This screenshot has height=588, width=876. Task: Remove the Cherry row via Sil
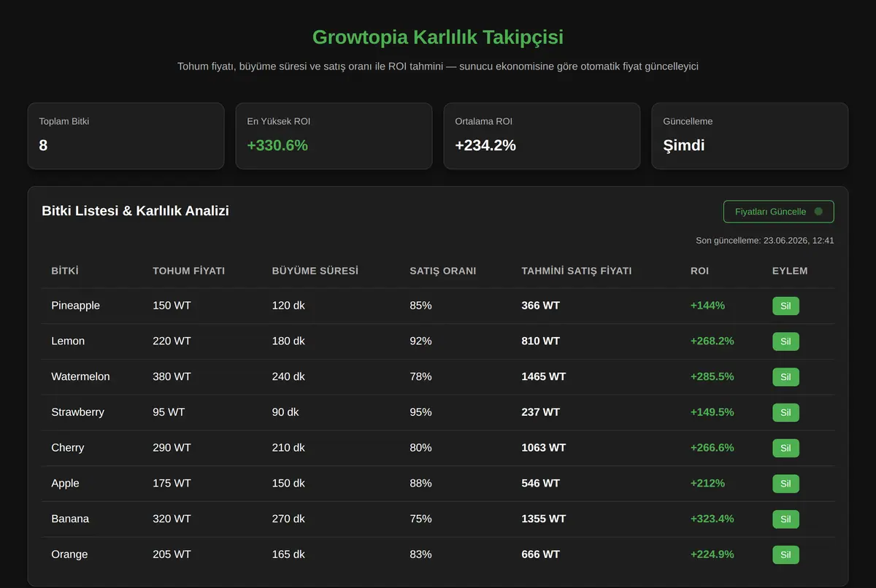pyautogui.click(x=785, y=448)
